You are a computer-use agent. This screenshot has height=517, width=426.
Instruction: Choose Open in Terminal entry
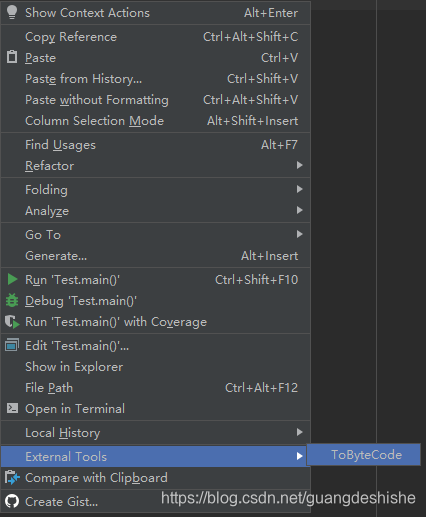pyautogui.click(x=156, y=409)
